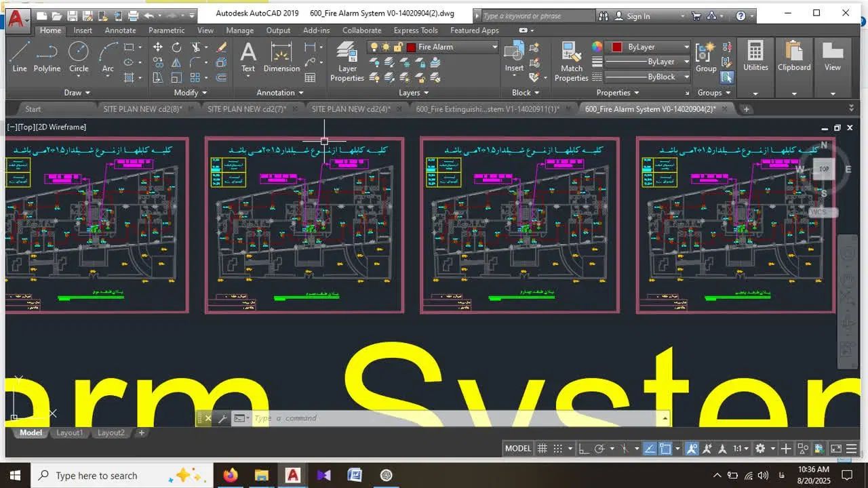Activate the Rotate tool

point(176,47)
